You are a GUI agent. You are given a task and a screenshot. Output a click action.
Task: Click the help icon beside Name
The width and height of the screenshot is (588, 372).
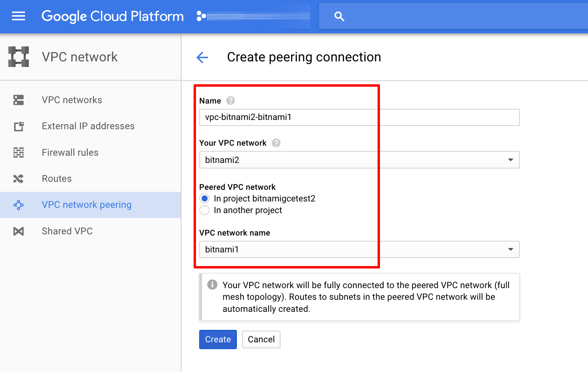pos(230,101)
